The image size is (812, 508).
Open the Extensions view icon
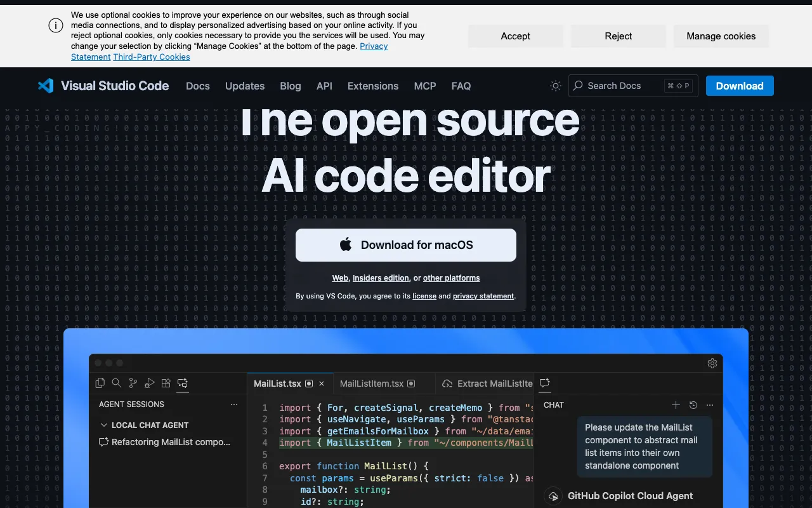click(166, 383)
